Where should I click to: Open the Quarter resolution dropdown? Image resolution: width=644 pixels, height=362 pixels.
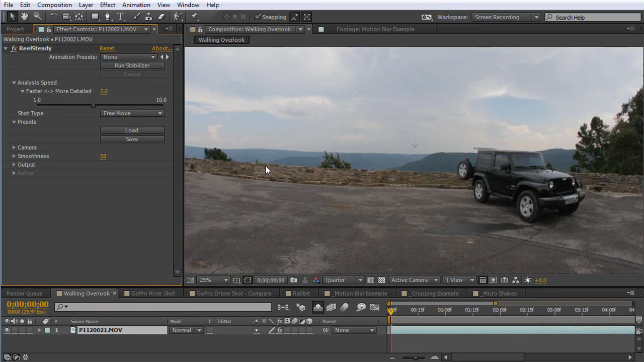[x=344, y=280]
